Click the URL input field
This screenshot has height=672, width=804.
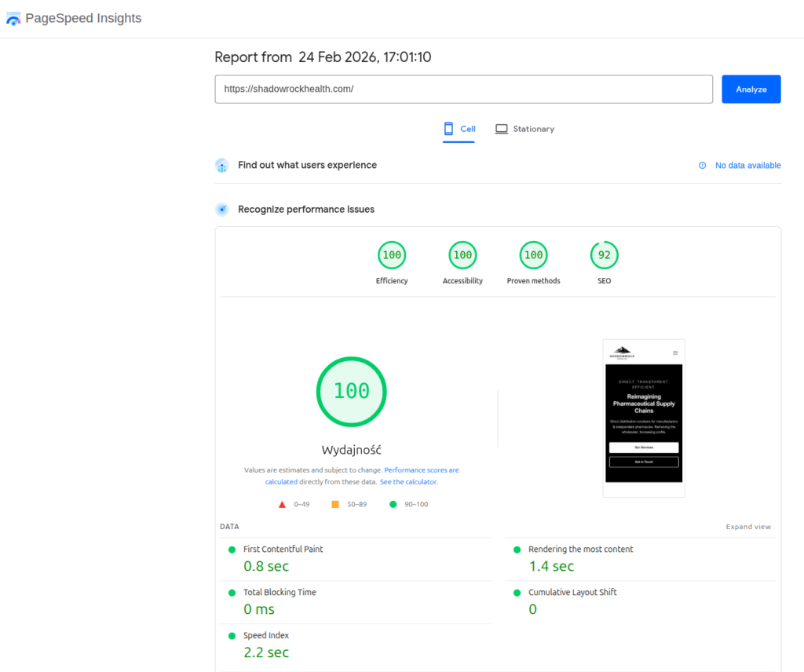463,89
